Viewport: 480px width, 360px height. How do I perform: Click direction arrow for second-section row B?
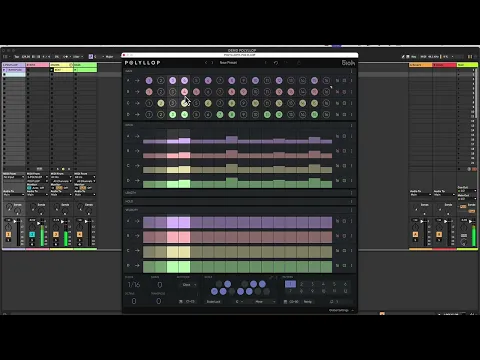(x=137, y=151)
